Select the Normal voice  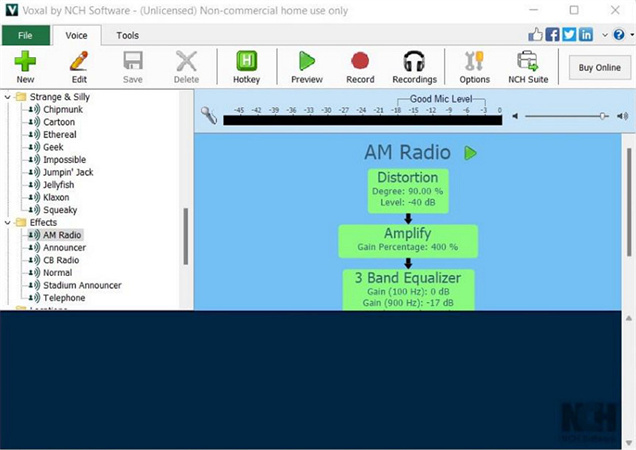point(58,273)
